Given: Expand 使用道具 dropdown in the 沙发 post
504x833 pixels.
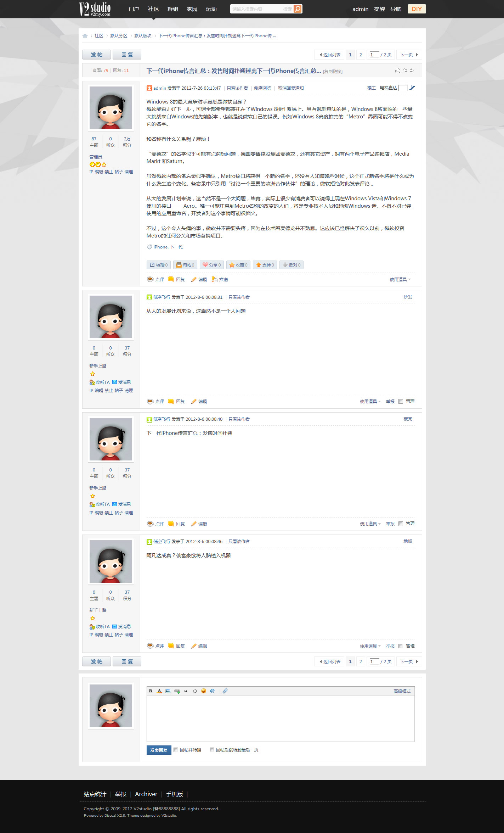Looking at the screenshot, I should coord(370,401).
